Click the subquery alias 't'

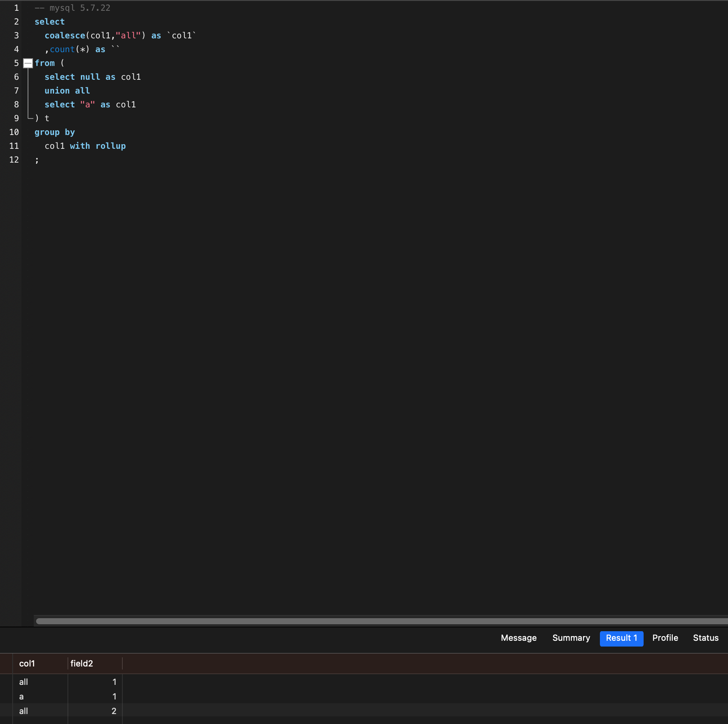pos(47,118)
